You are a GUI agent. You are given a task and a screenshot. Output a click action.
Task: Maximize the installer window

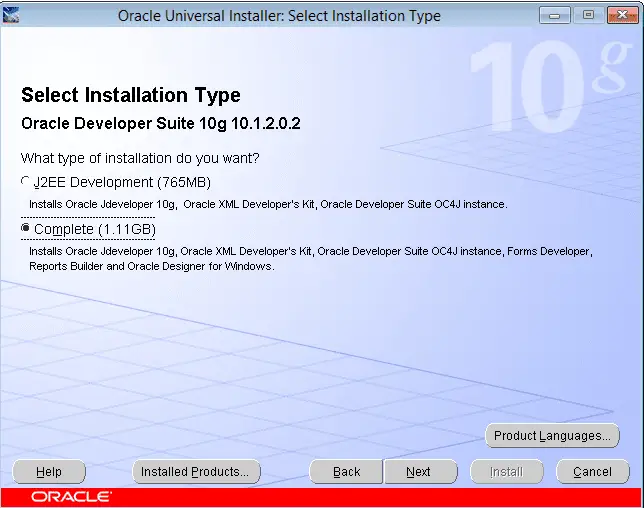coord(588,16)
